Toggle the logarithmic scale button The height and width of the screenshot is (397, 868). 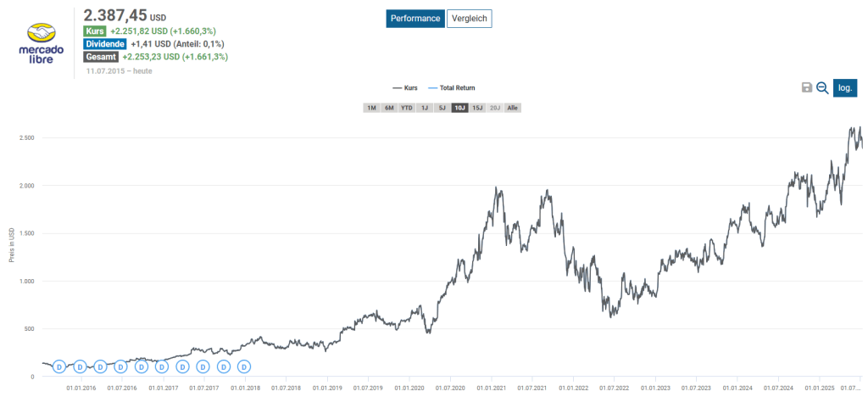click(845, 87)
